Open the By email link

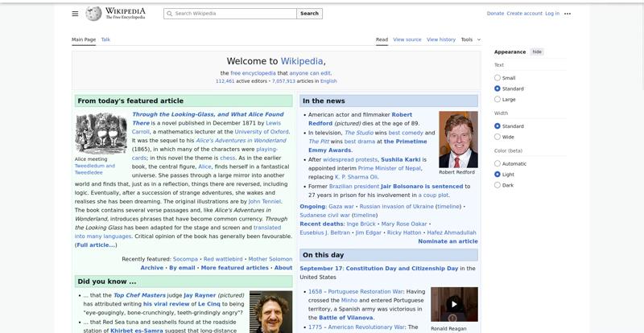pos(182,268)
